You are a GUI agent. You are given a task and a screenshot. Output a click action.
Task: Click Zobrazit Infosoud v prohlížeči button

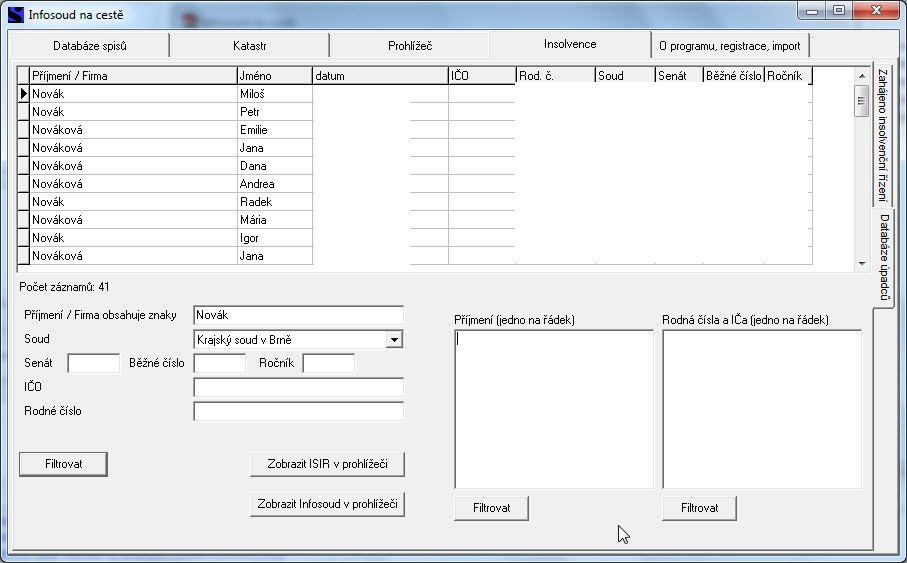point(327,504)
